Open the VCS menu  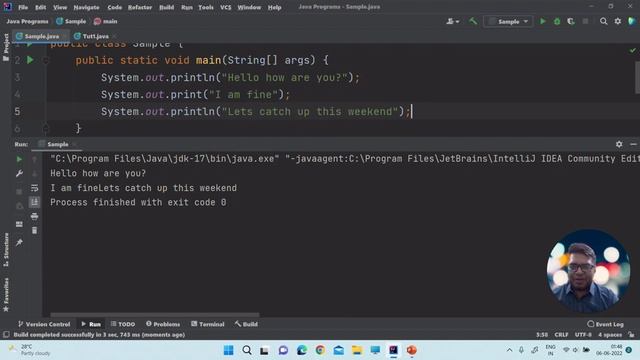click(225, 7)
